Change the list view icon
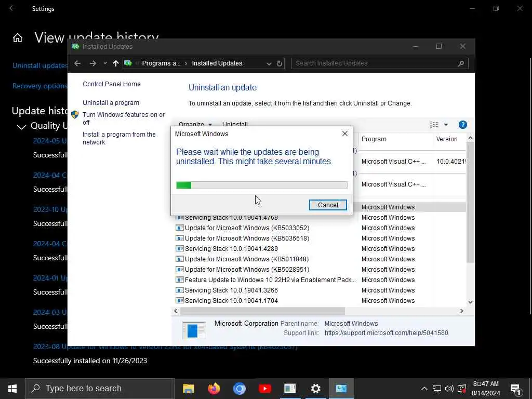 point(434,125)
